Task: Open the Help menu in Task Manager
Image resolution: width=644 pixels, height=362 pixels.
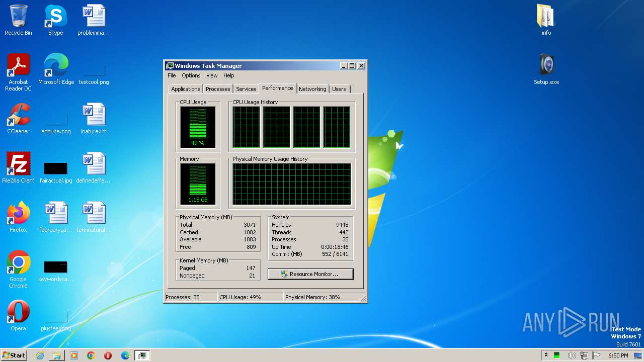Action: 228,75
